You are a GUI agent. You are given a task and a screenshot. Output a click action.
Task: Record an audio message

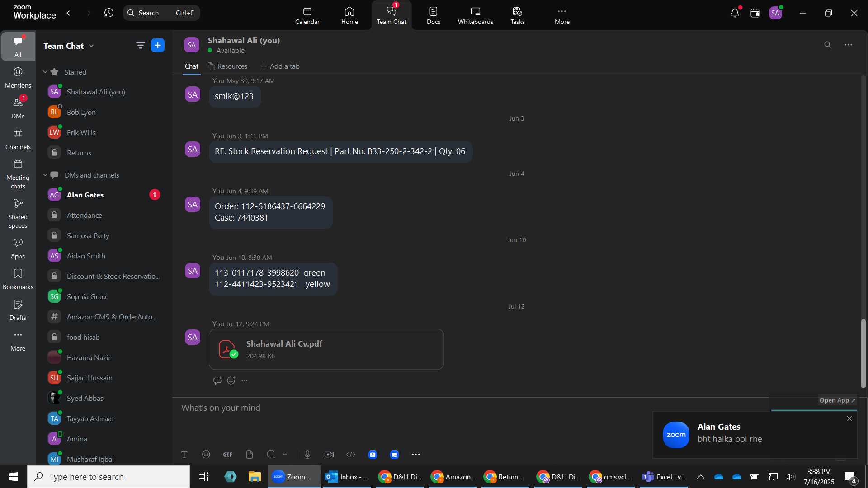click(x=307, y=455)
